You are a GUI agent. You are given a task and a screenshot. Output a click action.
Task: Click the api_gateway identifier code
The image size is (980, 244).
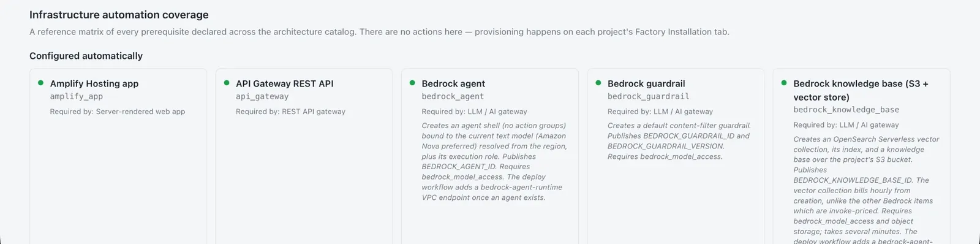(262, 96)
